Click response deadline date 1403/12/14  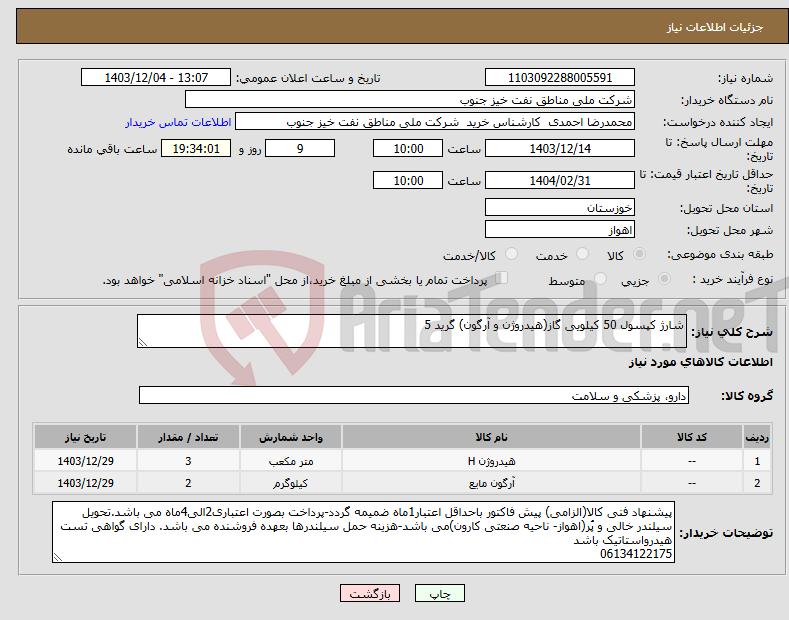coord(560,148)
